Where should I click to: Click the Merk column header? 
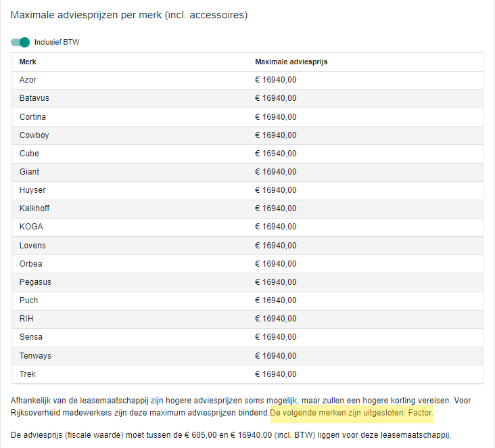[x=28, y=62]
